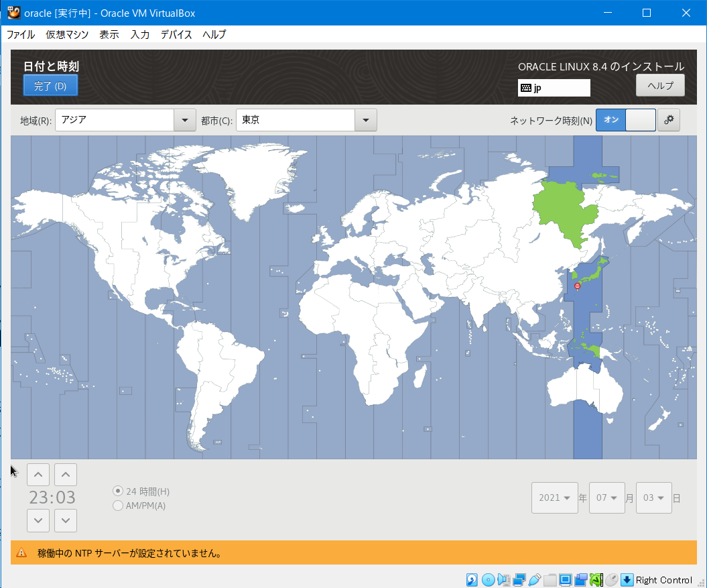Click the NTP server not configured warning bar

tap(354, 553)
